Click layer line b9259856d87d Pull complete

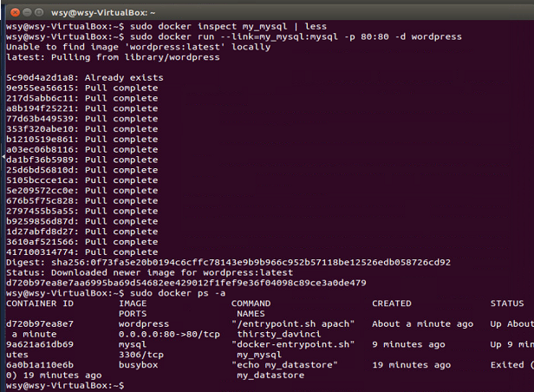pyautogui.click(x=82, y=221)
